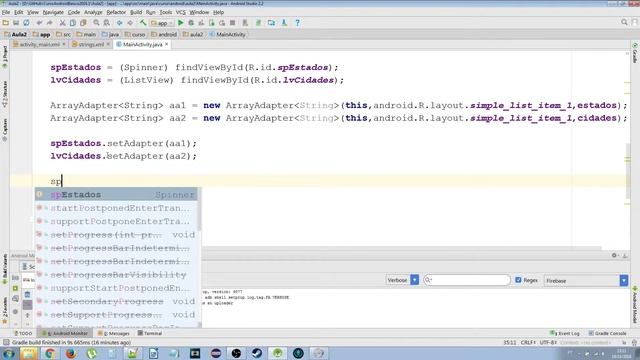Click the Make Project hammer icon
Screen dimensions: 640x360
tap(143, 23)
